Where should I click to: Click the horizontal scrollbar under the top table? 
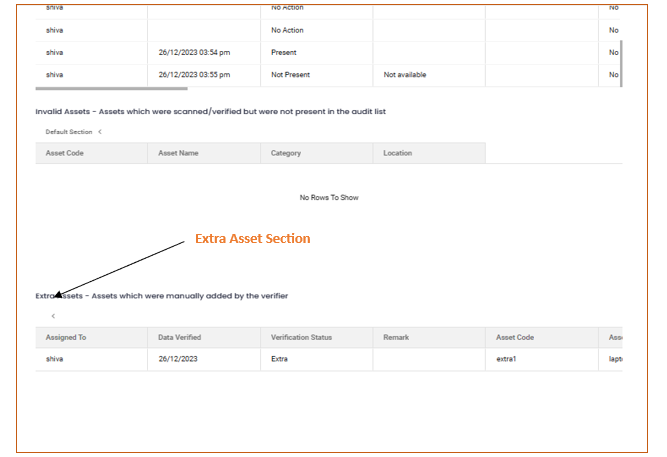[x=111, y=89]
